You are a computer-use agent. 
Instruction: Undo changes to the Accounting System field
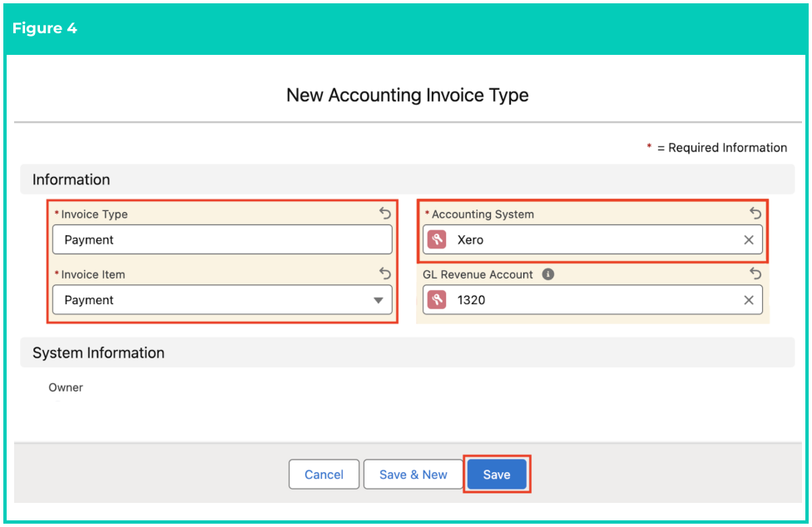[x=755, y=213]
